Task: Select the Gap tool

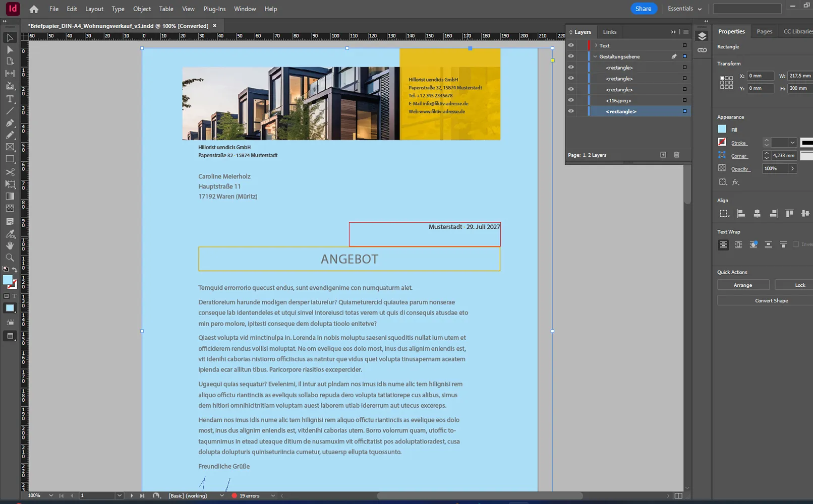Action: 10,74
